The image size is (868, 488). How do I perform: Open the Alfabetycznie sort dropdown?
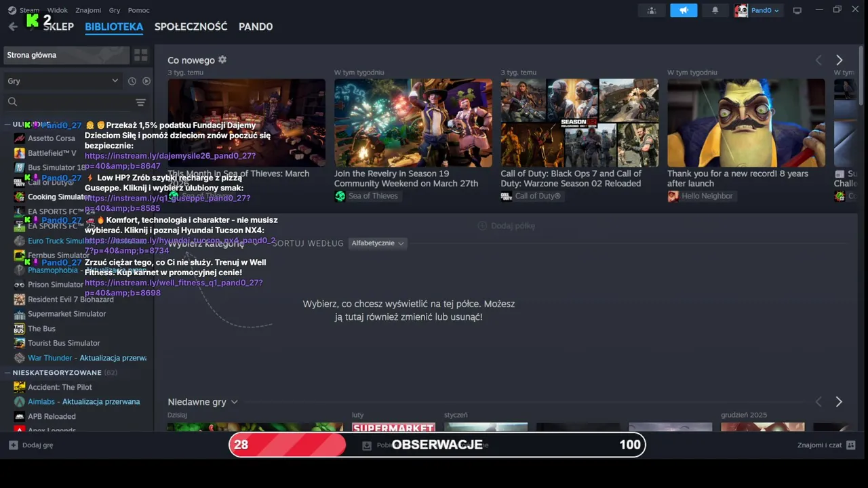(x=378, y=243)
